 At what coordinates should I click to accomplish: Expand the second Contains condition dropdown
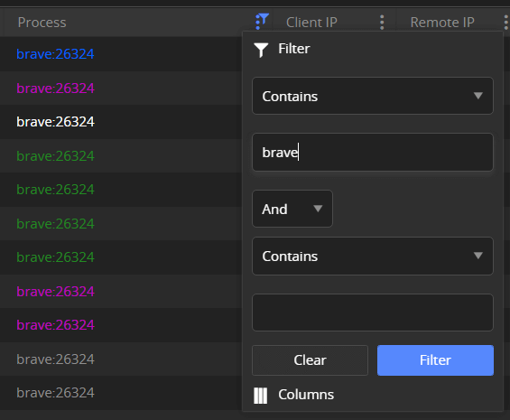coord(373,257)
